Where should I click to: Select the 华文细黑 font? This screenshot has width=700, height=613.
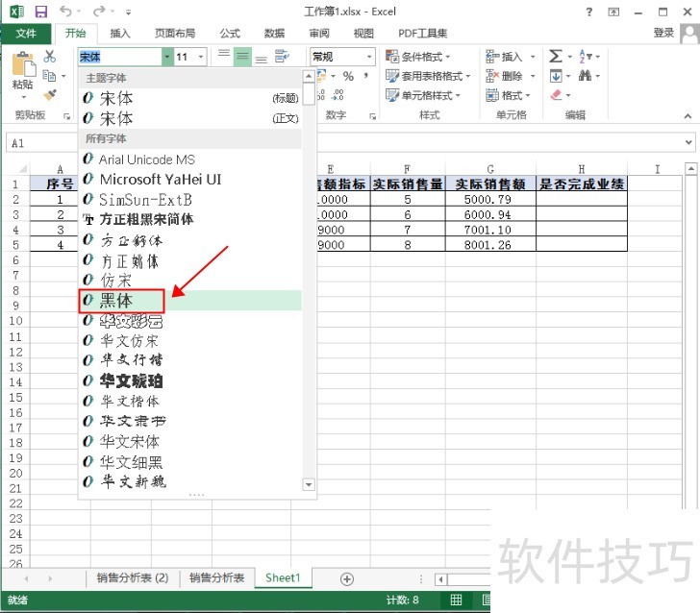190,462
